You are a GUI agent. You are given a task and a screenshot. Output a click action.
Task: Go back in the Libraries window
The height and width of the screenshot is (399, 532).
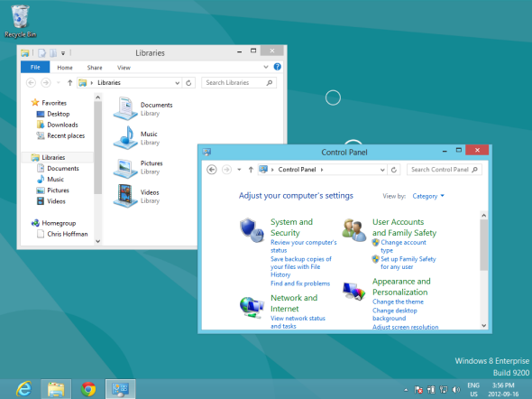(31, 82)
